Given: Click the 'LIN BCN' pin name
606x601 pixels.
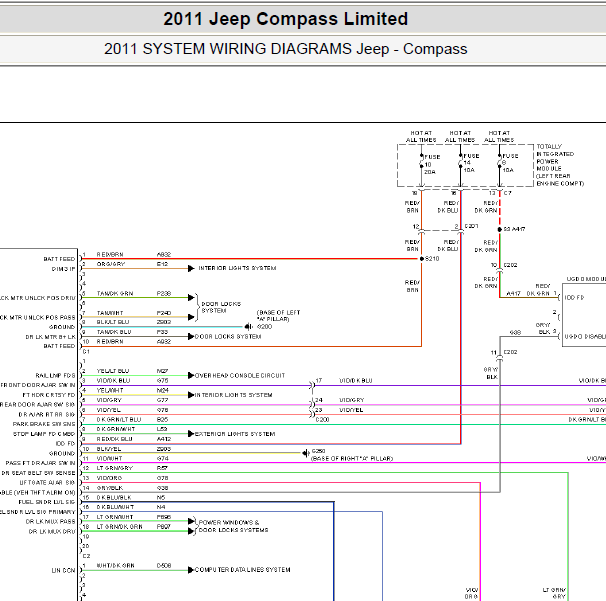Looking at the screenshot, I should 63,570.
